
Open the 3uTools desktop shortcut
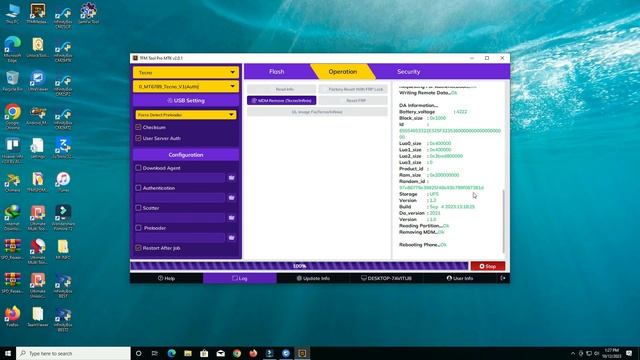[63, 149]
